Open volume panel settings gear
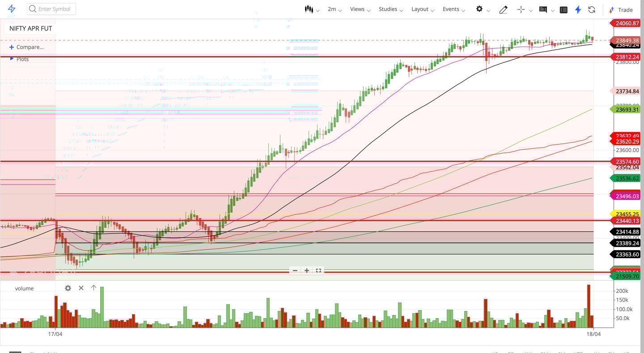Image resolution: width=644 pixels, height=353 pixels. tap(68, 288)
